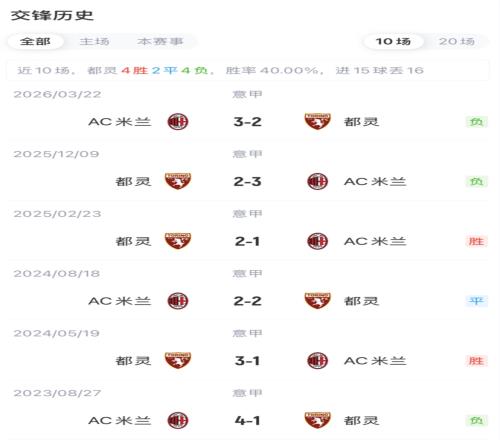Click Torino crest in 2025/12/09 match
The height and width of the screenshot is (440, 500).
[x=178, y=181]
